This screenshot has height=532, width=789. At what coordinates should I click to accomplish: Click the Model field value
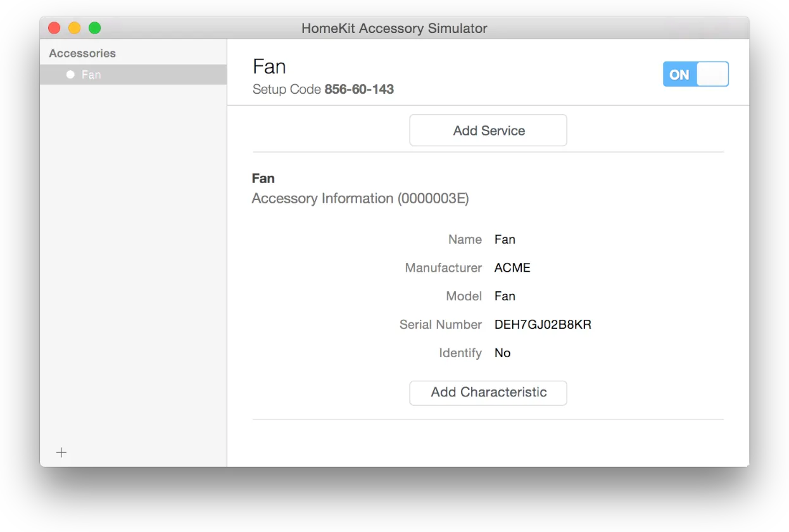505,296
